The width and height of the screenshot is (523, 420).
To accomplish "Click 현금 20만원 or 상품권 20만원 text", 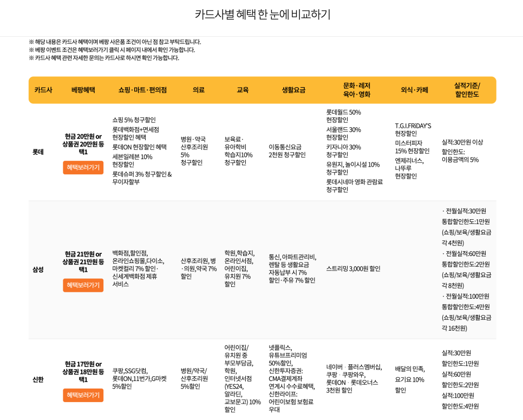I will 83,144.
